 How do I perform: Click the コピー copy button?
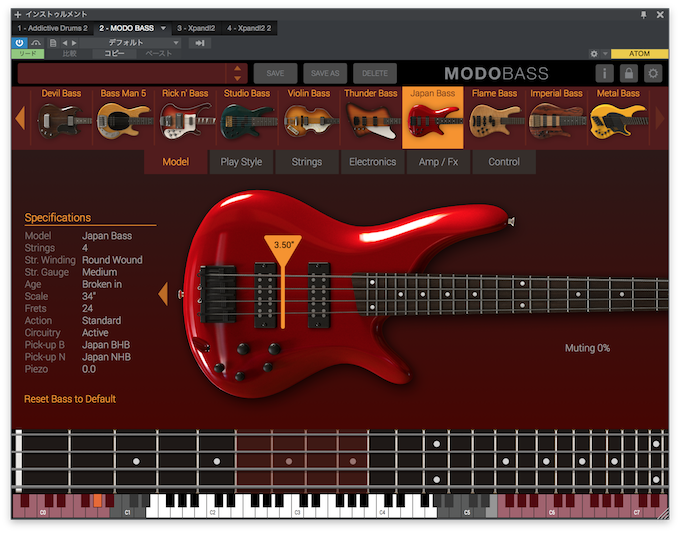tap(114, 53)
